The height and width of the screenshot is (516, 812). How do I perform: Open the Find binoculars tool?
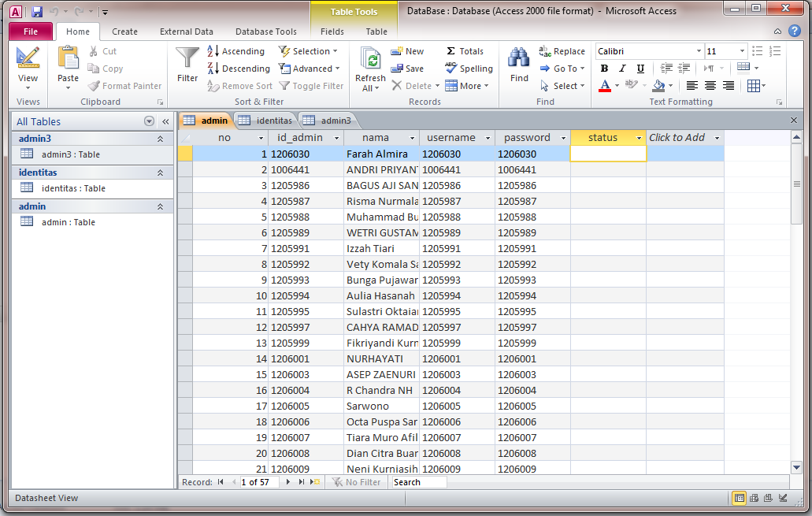[518, 58]
